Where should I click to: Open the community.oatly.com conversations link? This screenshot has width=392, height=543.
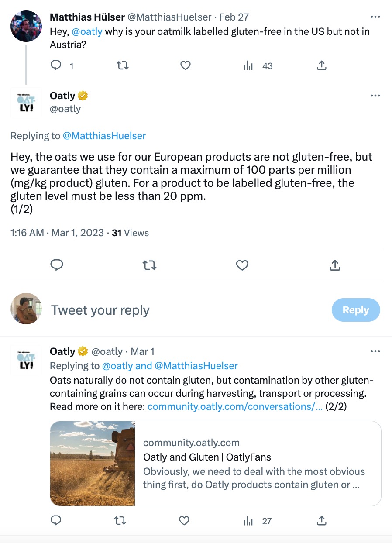point(235,406)
